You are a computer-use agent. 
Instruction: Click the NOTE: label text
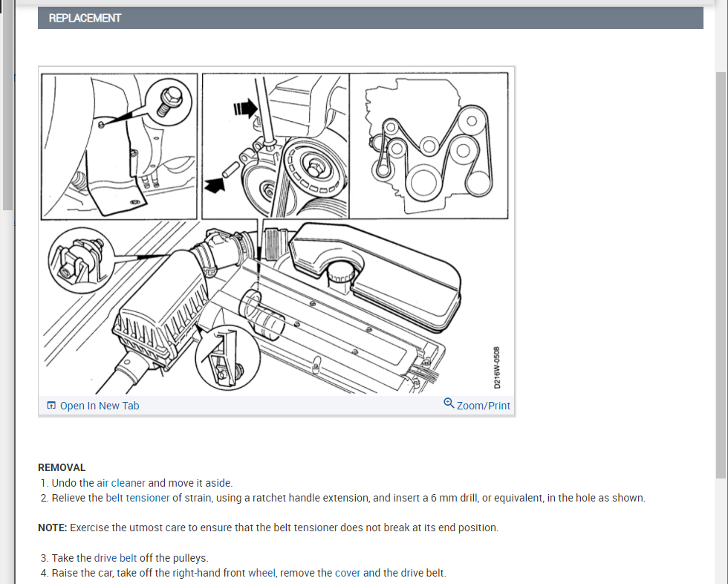[x=53, y=528]
